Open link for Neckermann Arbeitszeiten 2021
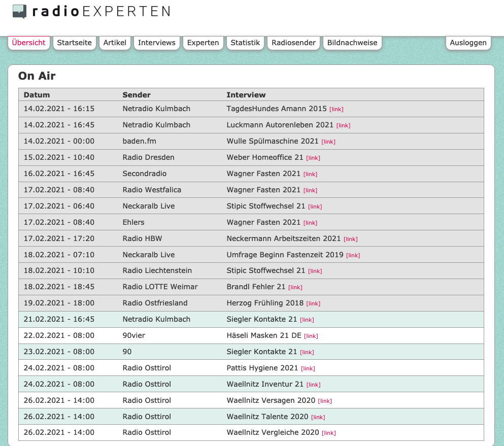Screen dimensions: 504x446 coord(350,239)
